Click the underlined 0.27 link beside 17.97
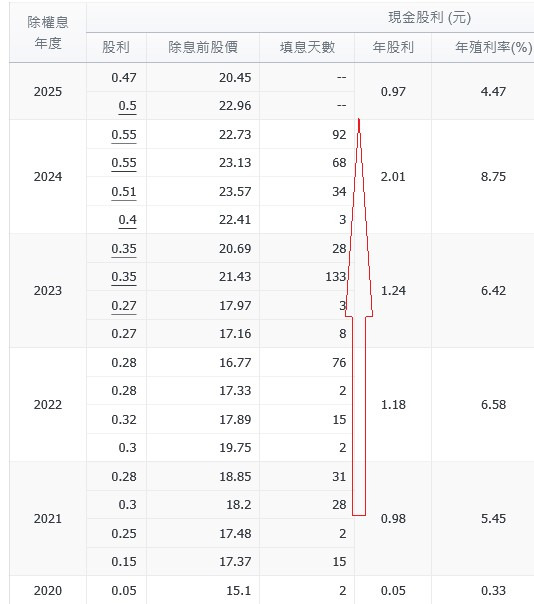The height and width of the screenshot is (604, 534). tap(124, 306)
